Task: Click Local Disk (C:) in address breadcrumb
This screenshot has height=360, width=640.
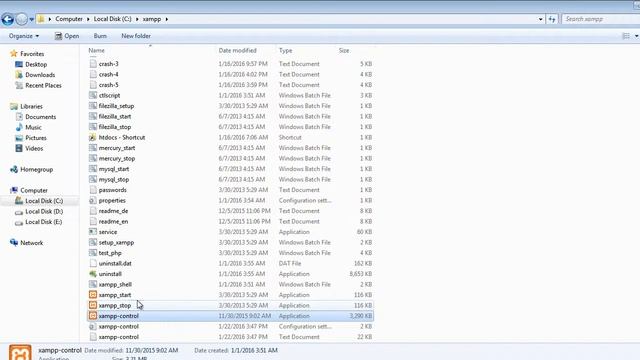Action: (113, 19)
